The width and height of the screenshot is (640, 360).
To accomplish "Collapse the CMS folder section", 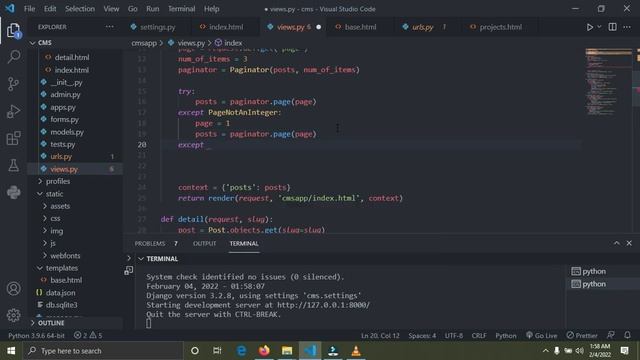I will point(45,43).
